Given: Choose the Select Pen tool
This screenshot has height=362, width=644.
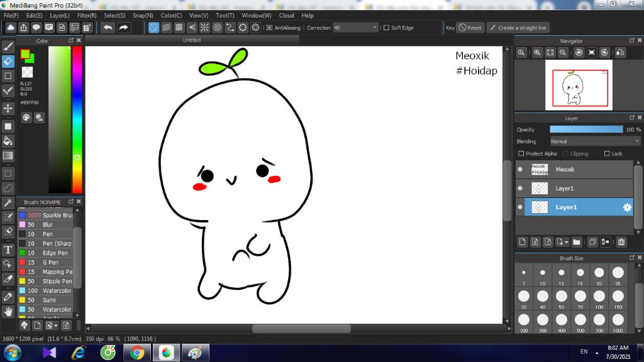Looking at the screenshot, I should click(x=8, y=217).
